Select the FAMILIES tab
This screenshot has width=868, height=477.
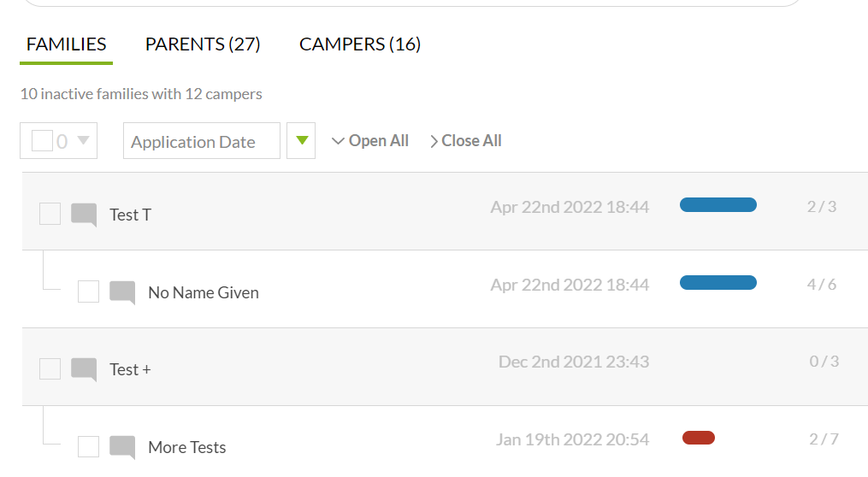pos(67,44)
